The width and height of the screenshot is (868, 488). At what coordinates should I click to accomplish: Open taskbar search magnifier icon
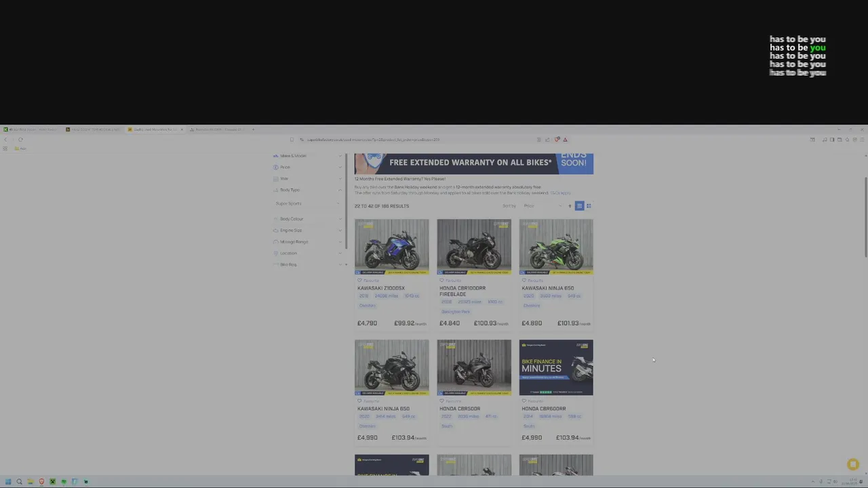click(x=19, y=482)
